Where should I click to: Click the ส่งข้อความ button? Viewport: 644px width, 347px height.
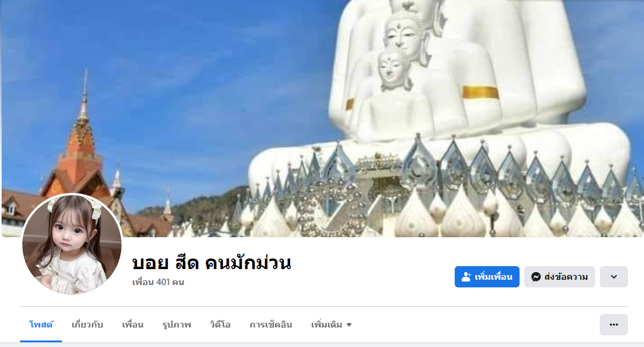560,277
